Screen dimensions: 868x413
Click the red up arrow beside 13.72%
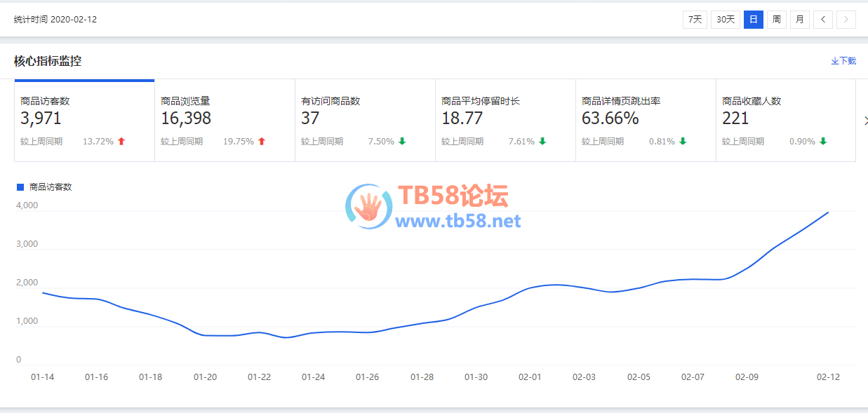pos(121,142)
